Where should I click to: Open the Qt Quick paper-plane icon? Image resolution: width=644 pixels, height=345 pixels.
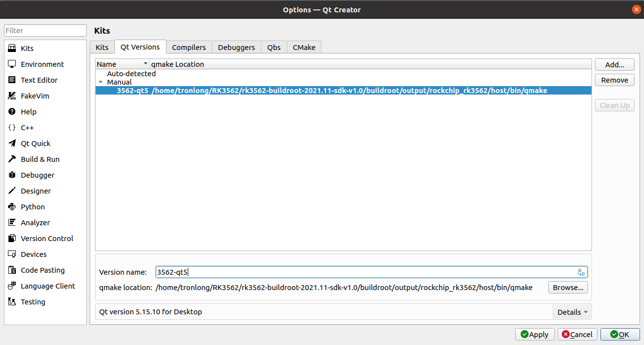point(12,144)
